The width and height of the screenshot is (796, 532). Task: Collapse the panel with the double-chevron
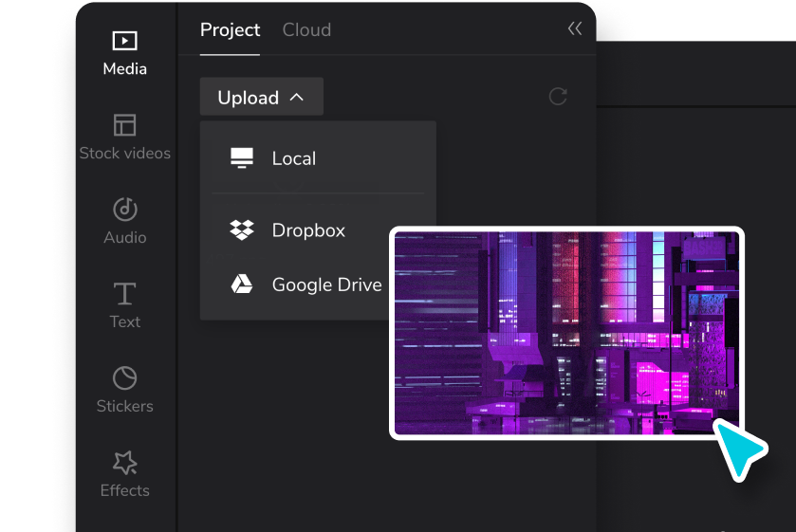tap(575, 28)
